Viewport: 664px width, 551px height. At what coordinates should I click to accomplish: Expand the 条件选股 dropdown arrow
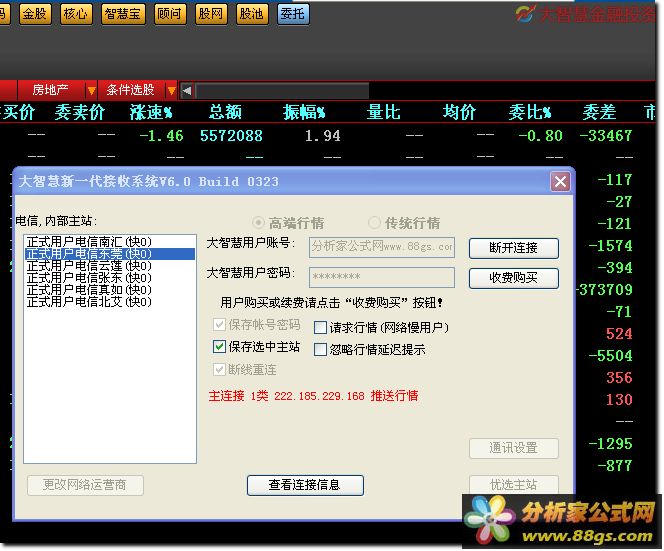[171, 90]
